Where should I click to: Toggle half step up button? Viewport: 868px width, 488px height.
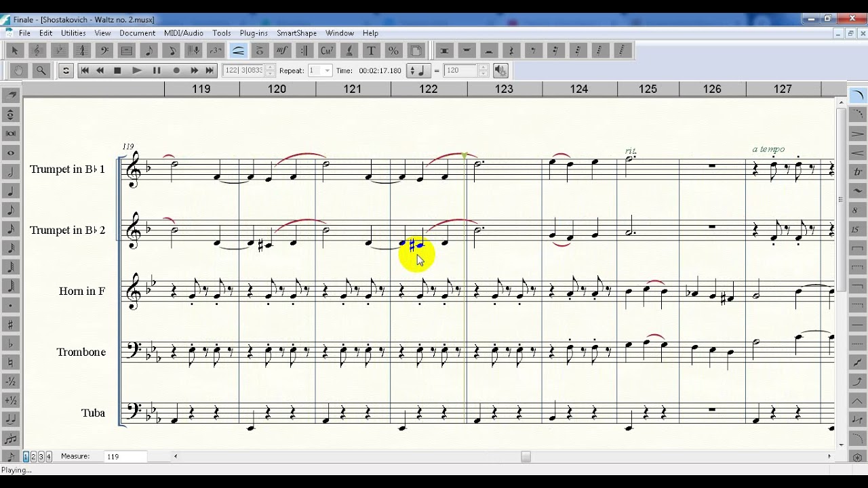(11, 401)
